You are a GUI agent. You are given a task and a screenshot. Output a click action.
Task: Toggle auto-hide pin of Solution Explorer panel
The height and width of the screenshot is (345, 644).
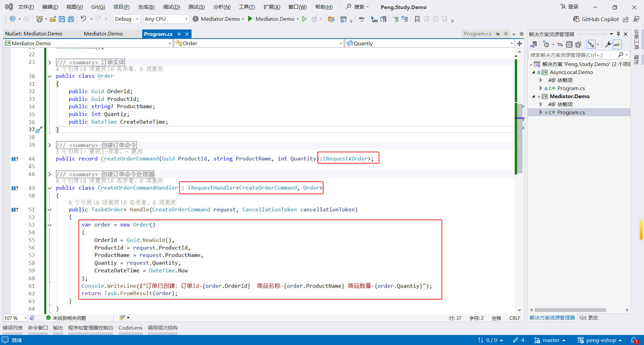618,34
